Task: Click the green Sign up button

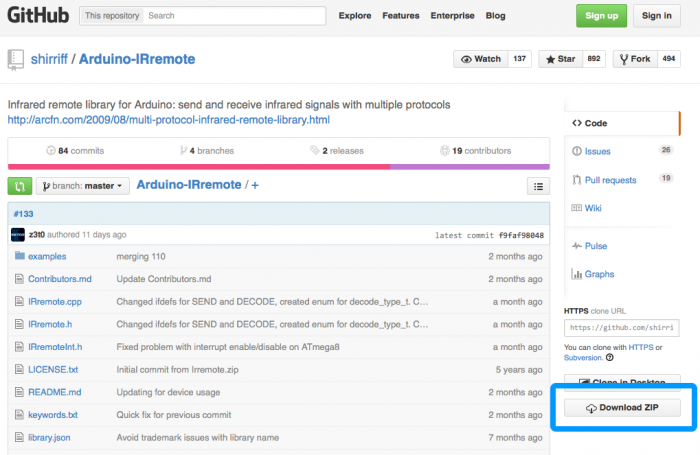Action: pyautogui.click(x=601, y=16)
